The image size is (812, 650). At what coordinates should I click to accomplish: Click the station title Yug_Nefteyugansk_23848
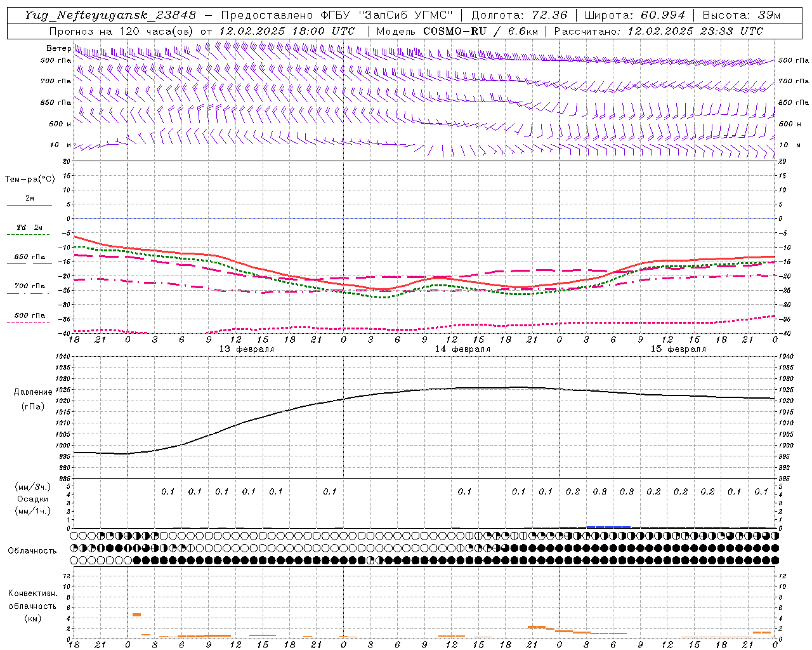[110, 15]
